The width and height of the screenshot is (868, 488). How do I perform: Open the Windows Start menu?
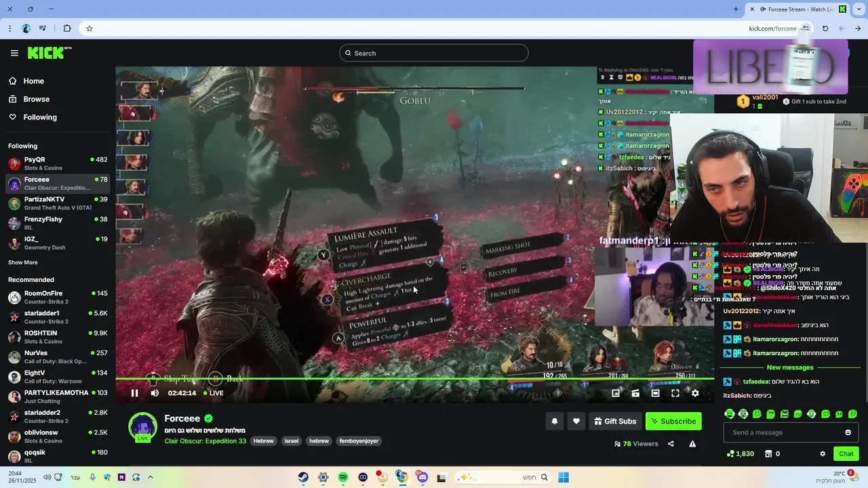[x=564, y=477]
